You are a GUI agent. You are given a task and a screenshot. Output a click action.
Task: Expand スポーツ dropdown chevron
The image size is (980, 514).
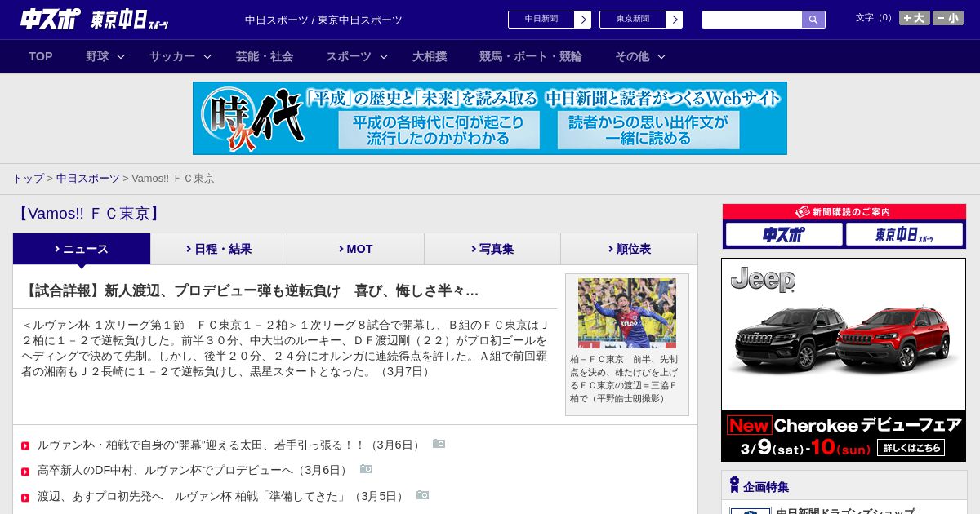coord(384,56)
